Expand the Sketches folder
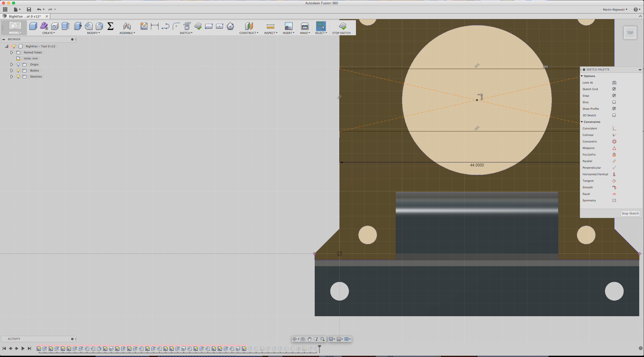 (x=12, y=77)
